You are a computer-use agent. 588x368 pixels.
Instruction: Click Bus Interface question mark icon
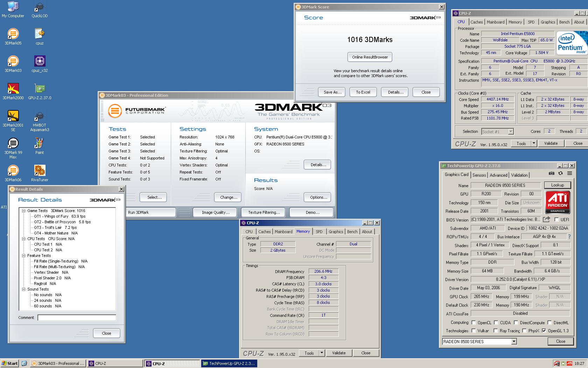click(569, 237)
